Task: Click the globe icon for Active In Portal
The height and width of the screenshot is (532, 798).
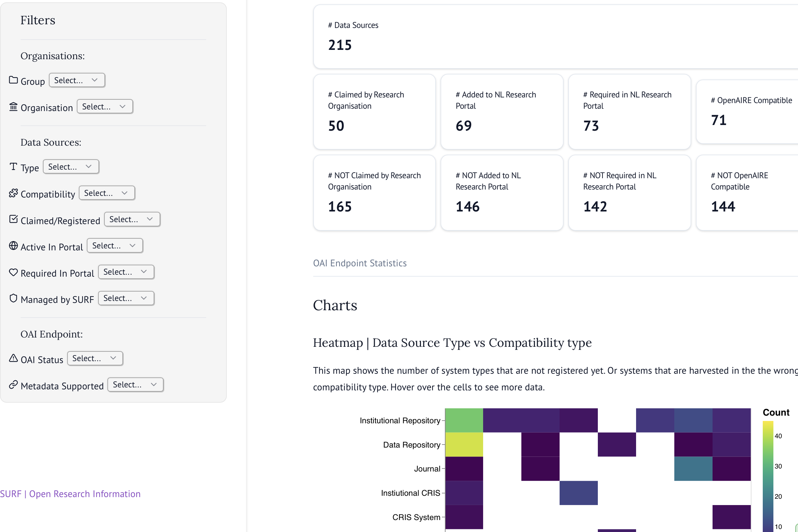Action: pos(13,246)
